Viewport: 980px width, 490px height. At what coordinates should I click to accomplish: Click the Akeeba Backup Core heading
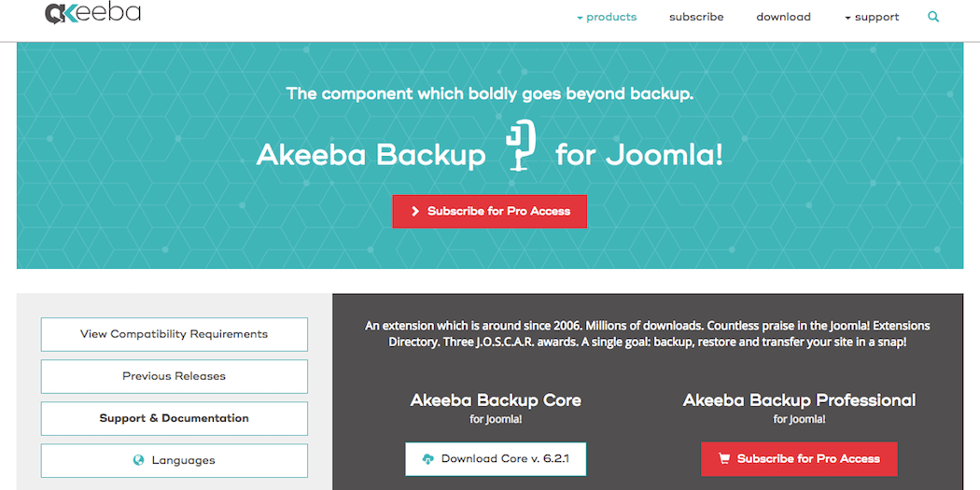tap(496, 400)
